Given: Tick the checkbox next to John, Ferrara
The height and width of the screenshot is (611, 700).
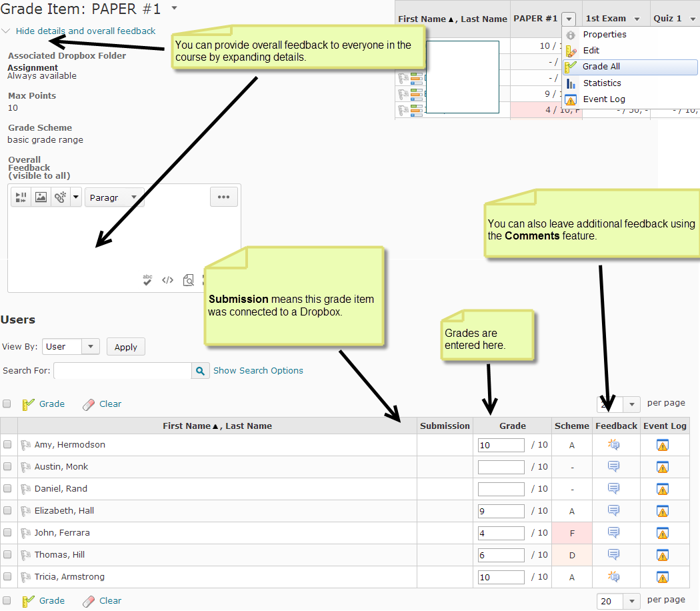Looking at the screenshot, I should (7, 533).
